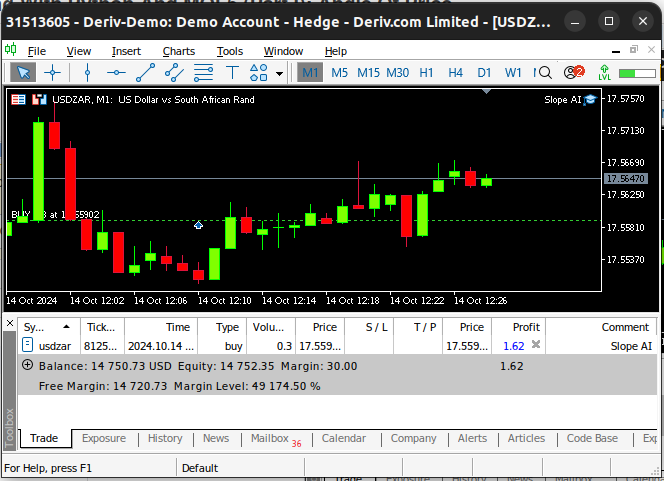This screenshot has height=481, width=664.
Task: Click the 1.62 profit value
Action: [x=514, y=346]
